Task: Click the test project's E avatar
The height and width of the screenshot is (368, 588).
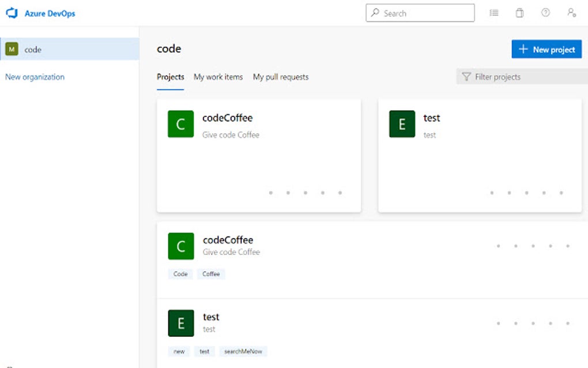Action: [401, 123]
